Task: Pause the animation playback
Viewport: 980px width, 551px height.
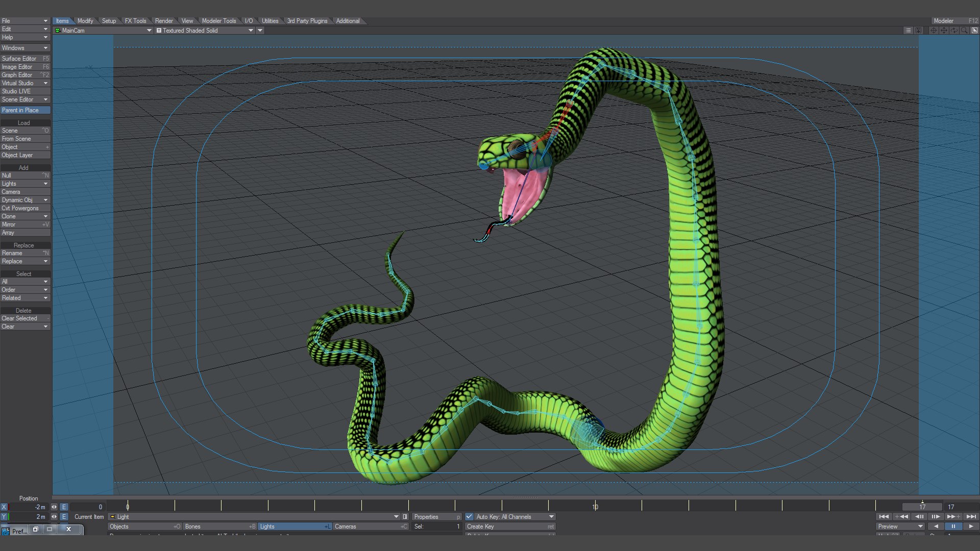Action: (953, 527)
